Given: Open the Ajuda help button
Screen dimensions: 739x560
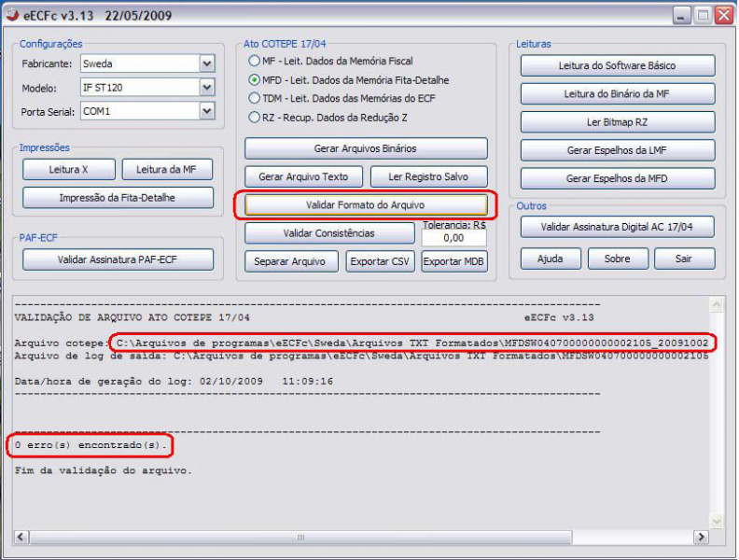Looking at the screenshot, I should pos(550,259).
